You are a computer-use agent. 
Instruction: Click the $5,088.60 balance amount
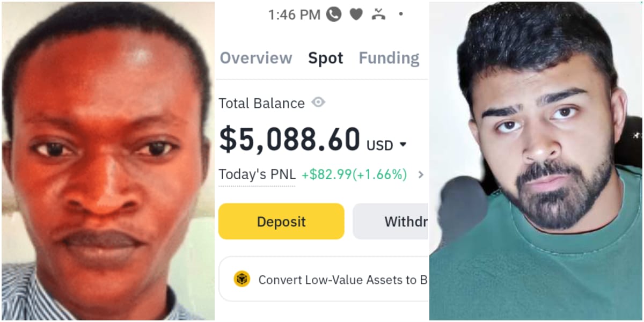coord(289,140)
